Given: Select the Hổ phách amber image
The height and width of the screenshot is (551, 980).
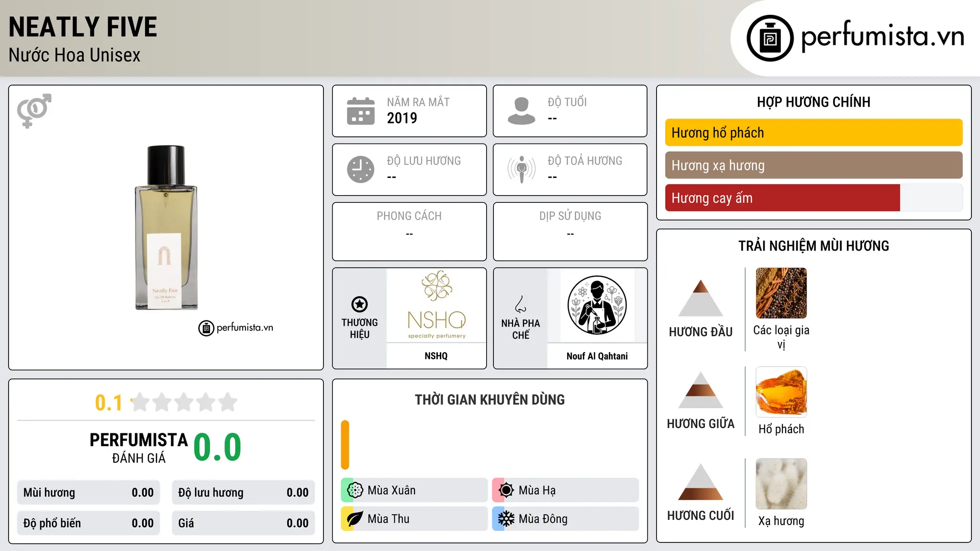Looking at the screenshot, I should pyautogui.click(x=781, y=392).
